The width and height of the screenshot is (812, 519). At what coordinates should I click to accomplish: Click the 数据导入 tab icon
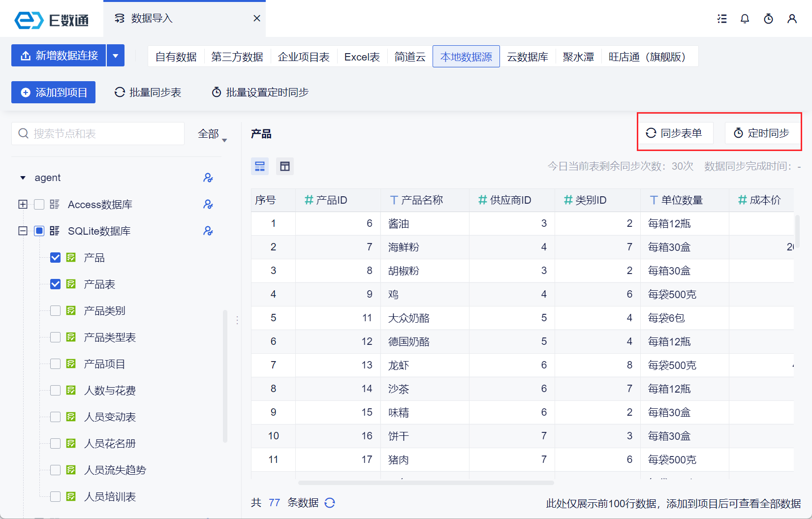coord(120,18)
